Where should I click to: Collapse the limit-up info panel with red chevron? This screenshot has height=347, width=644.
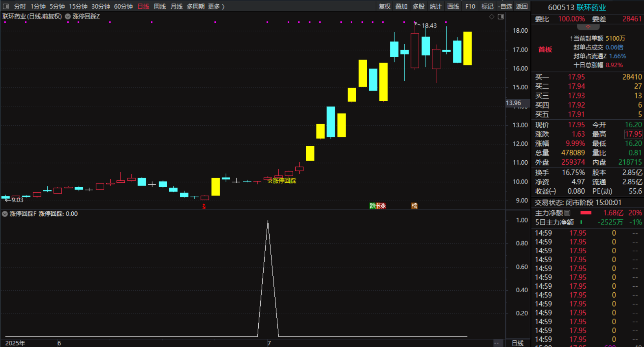click(588, 27)
